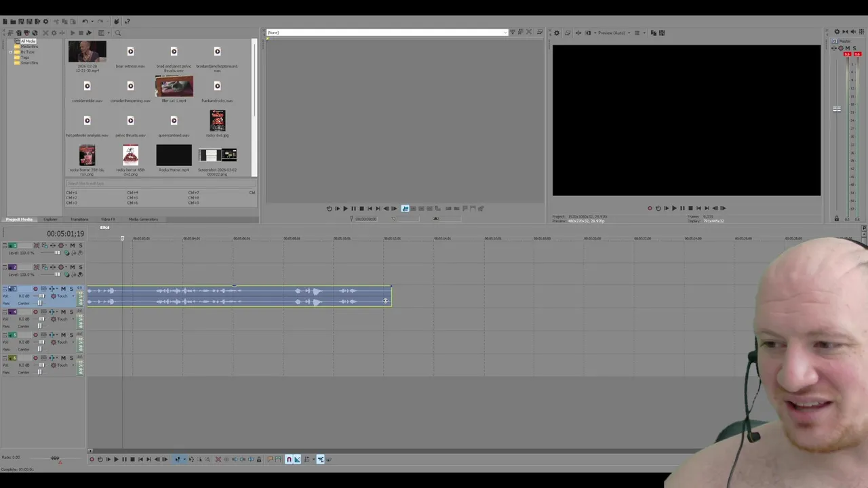Viewport: 868px width, 488px height.
Task: Click the search media magnifier icon
Action: (x=118, y=33)
